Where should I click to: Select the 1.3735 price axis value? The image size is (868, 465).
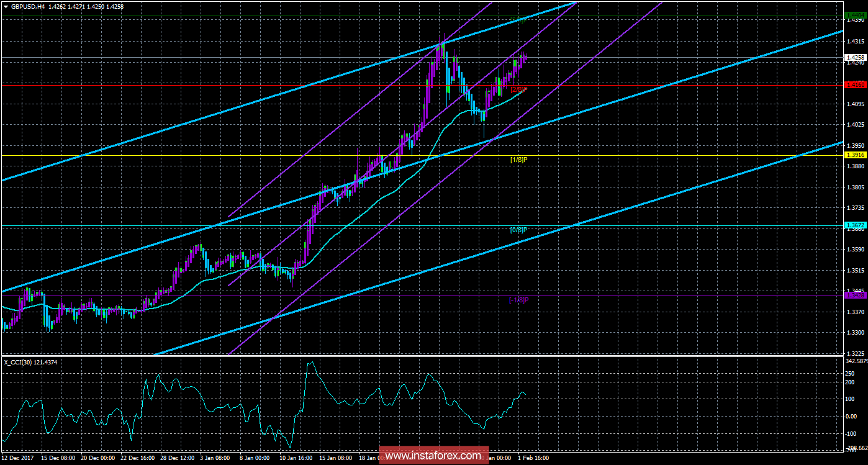pyautogui.click(x=856, y=208)
